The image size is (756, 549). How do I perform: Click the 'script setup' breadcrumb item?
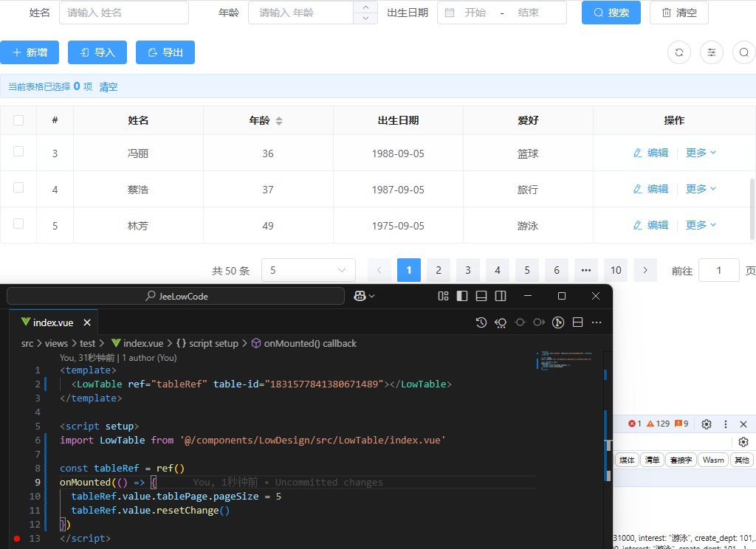point(207,343)
